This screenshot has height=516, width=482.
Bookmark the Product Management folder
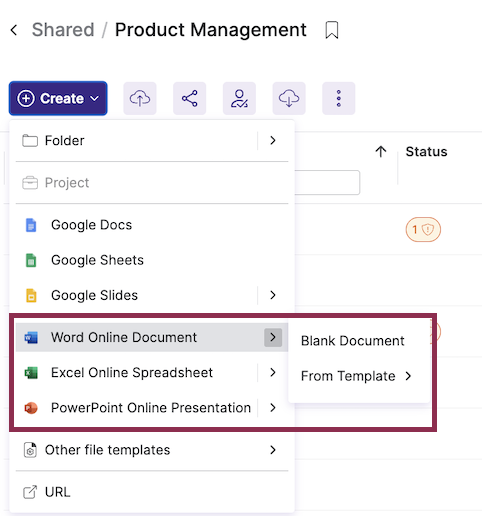(x=332, y=30)
